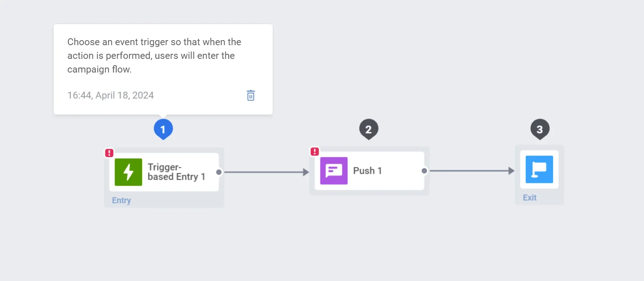Image resolution: width=644 pixels, height=281 pixels.
Task: Click the Entry label under the trigger node
Action: 121,200
